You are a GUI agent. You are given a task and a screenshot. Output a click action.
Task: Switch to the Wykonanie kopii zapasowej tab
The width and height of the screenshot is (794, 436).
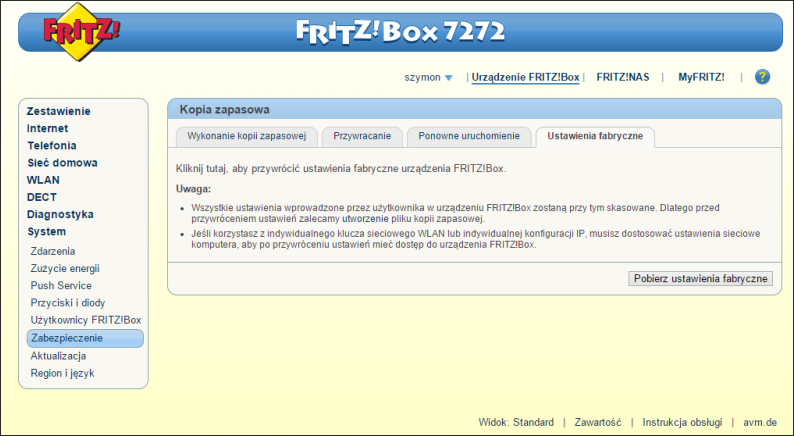(247, 136)
